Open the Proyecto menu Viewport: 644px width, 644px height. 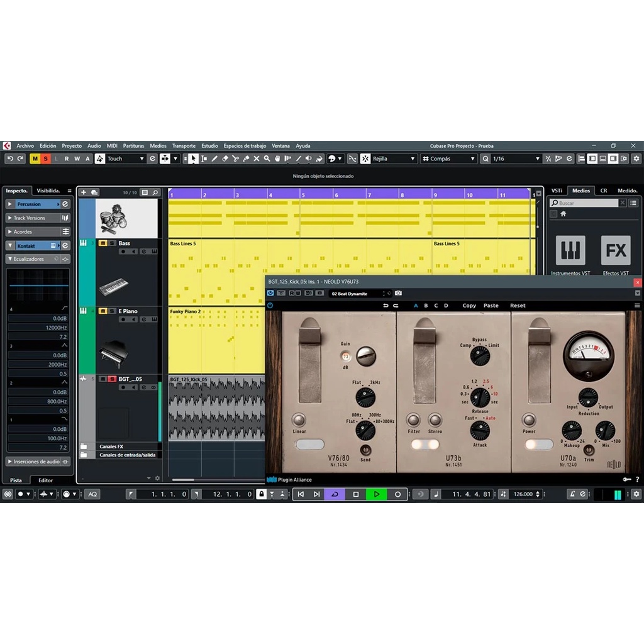[72, 146]
